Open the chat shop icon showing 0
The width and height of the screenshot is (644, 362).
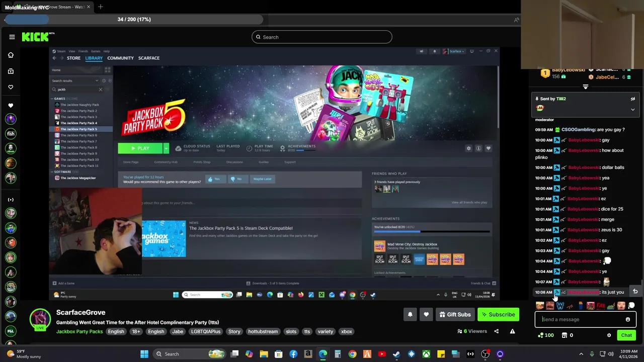pos(567,335)
